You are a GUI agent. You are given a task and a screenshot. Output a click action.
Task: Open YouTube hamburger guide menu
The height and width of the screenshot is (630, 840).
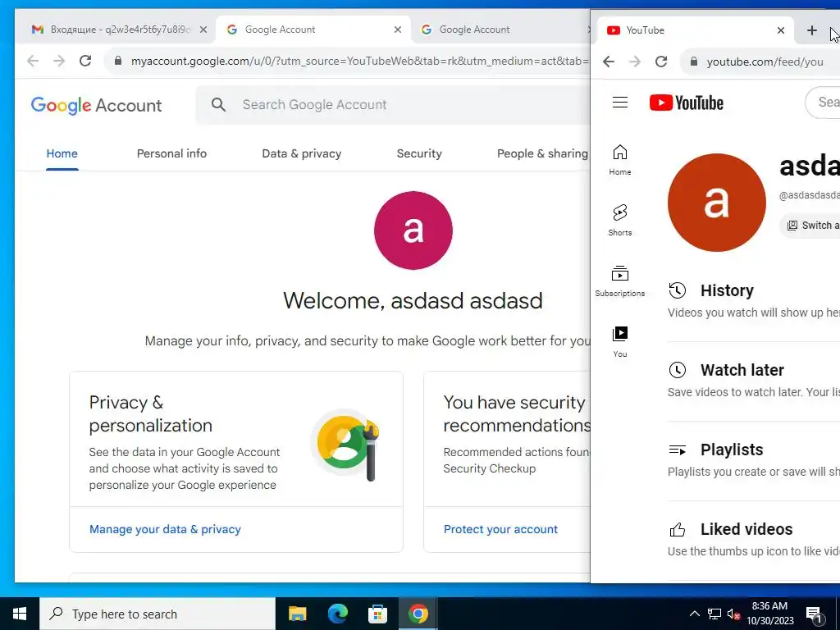[x=620, y=103]
